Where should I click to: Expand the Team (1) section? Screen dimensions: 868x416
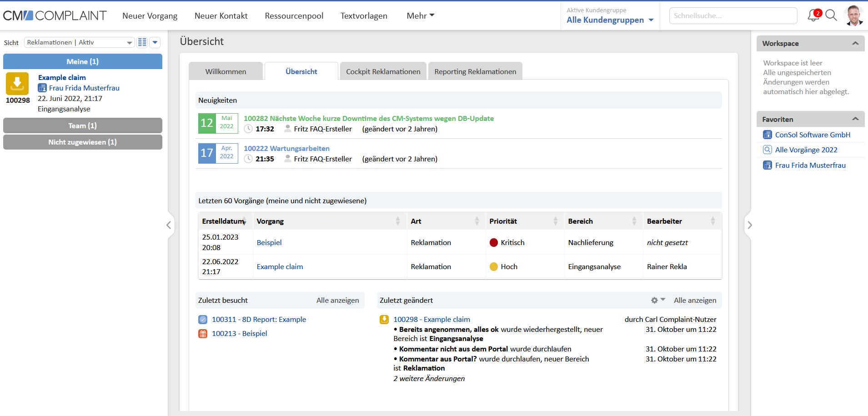click(x=83, y=125)
